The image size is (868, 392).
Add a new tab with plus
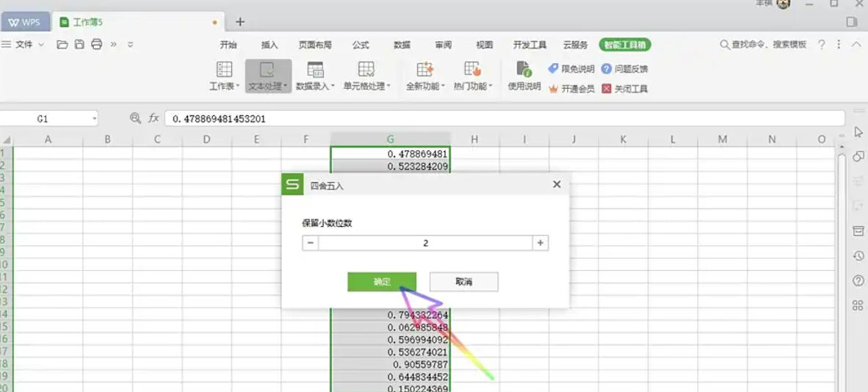pos(239,21)
